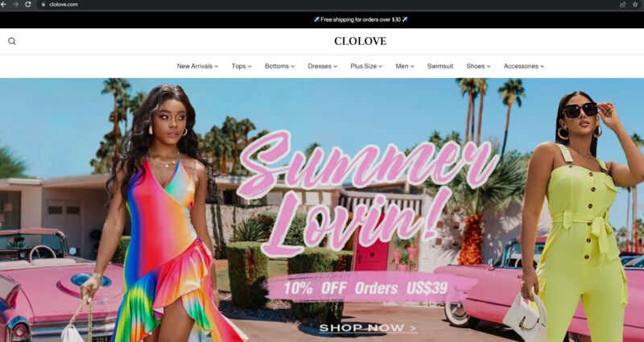Go back using the browser back arrow
Viewport: 644px width, 342px height.
tap(4, 4)
